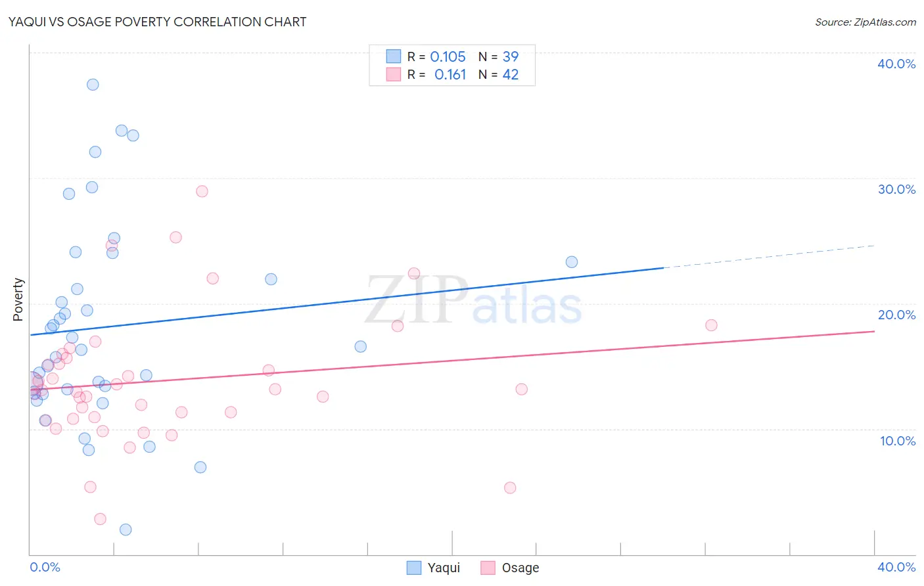Select the Yaqui legend label
Image resolution: width=924 pixels, height=586 pixels.
444,568
